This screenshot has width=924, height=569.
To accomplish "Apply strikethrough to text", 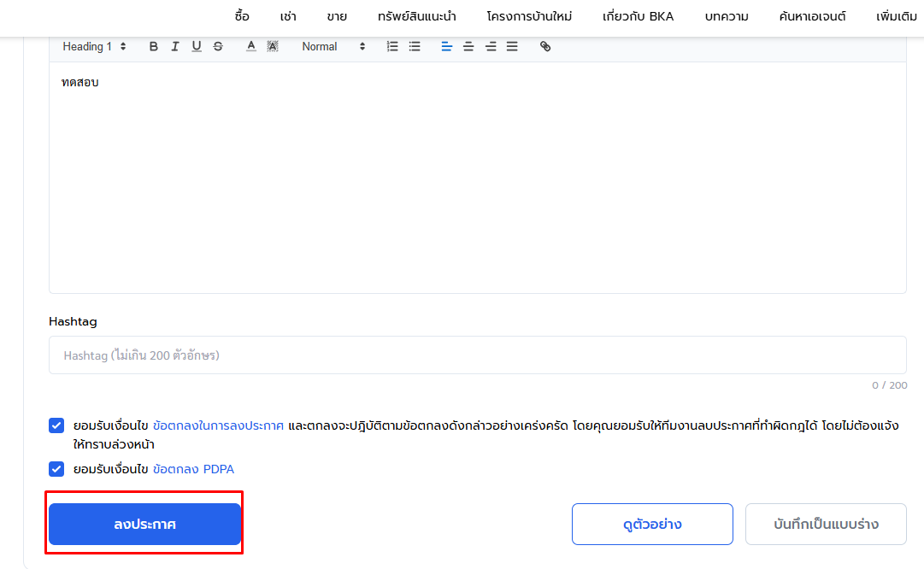I will pyautogui.click(x=218, y=47).
